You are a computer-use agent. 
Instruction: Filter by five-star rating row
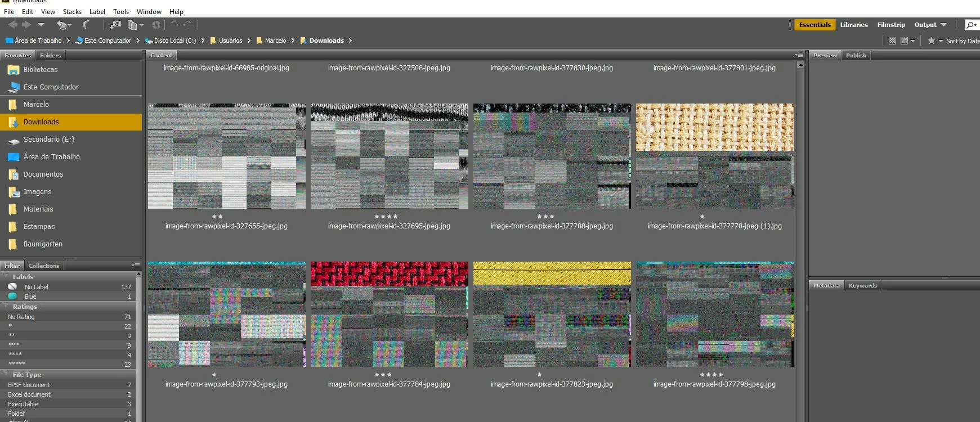[68, 364]
